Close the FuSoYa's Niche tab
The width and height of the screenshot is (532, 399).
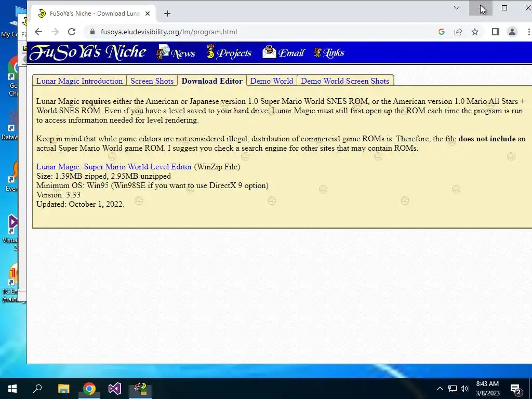coord(148,14)
